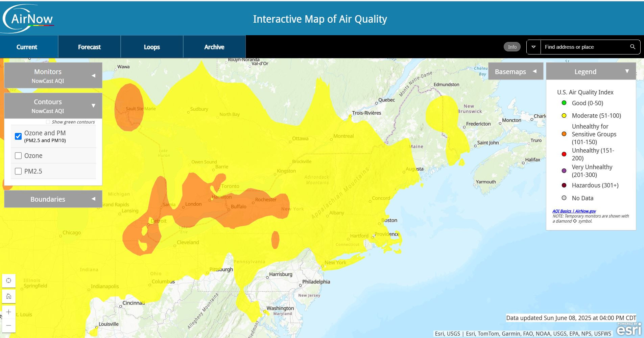The image size is (644, 338).
Task: Click the U.S. Air Quality Index heading
Action: click(x=585, y=92)
